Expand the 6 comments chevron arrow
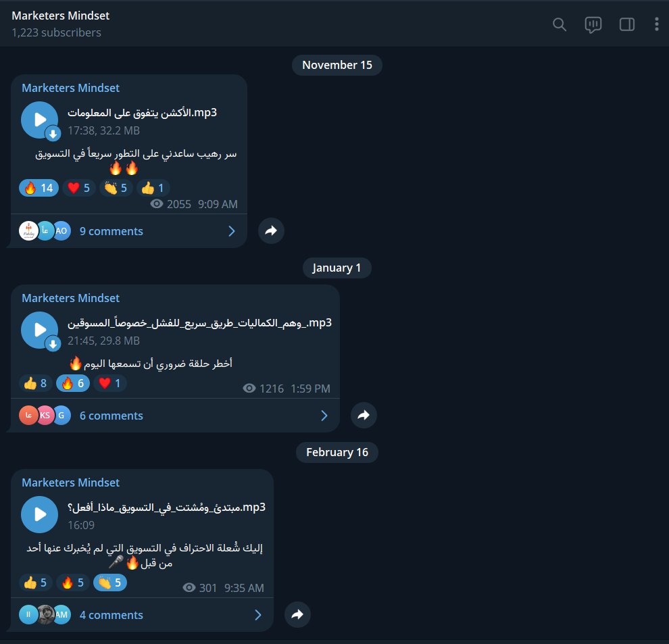 click(x=324, y=416)
